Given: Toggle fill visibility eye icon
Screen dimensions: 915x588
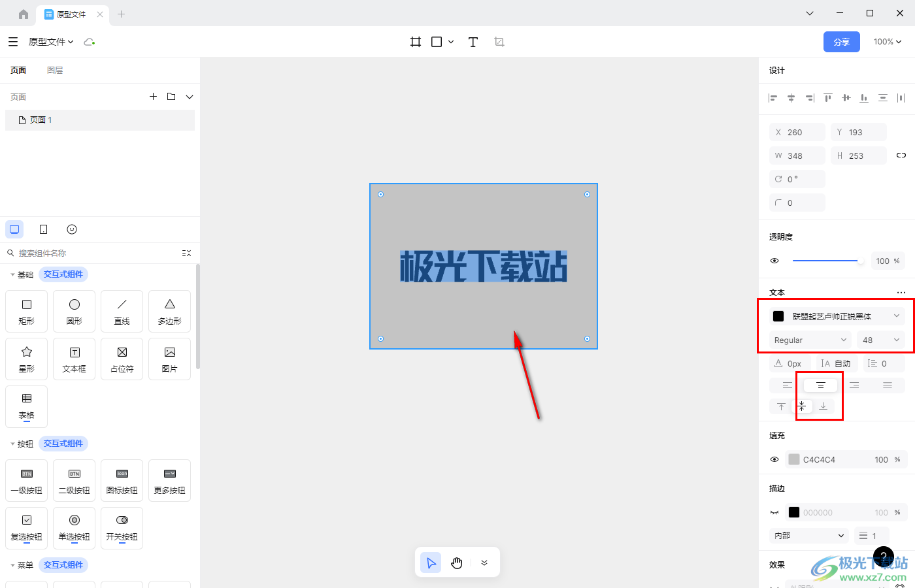Looking at the screenshot, I should 774,459.
